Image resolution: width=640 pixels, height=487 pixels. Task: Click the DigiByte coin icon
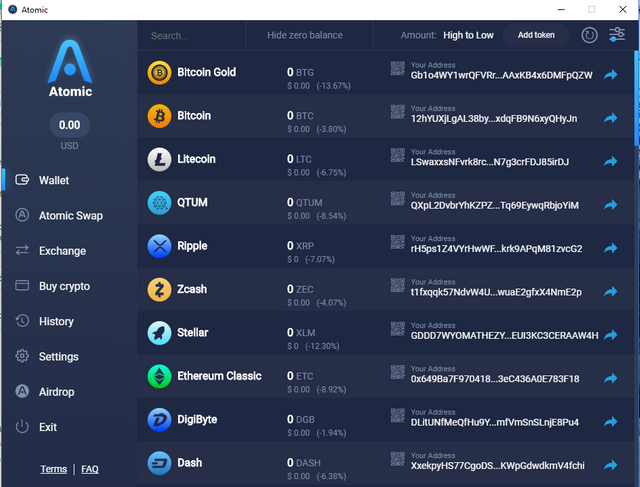click(x=159, y=420)
